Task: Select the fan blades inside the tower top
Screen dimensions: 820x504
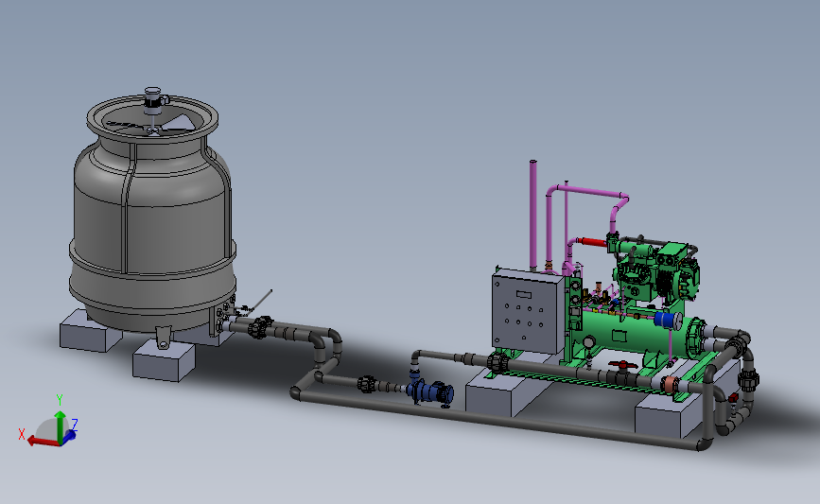Action: tap(151, 126)
